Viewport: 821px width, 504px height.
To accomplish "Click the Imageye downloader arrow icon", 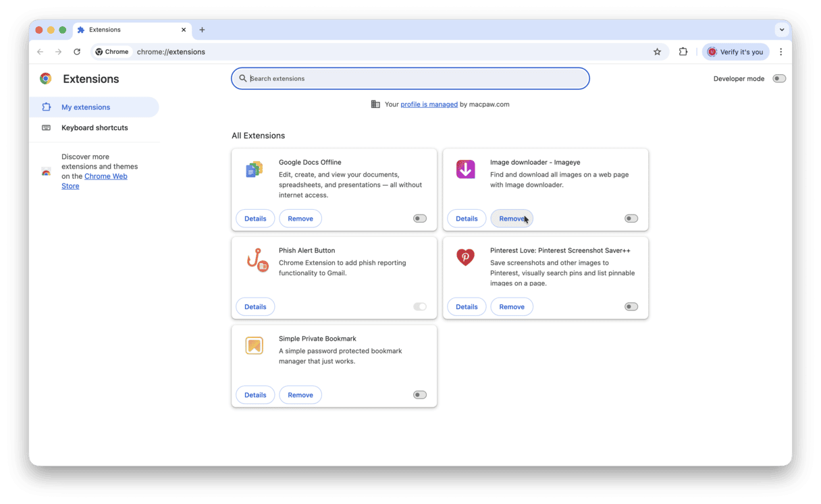I will coord(465,169).
